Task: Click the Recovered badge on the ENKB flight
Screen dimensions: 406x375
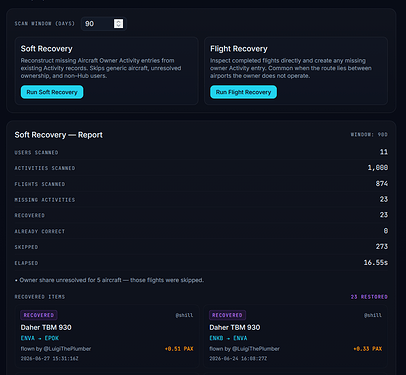Action: pos(227,315)
